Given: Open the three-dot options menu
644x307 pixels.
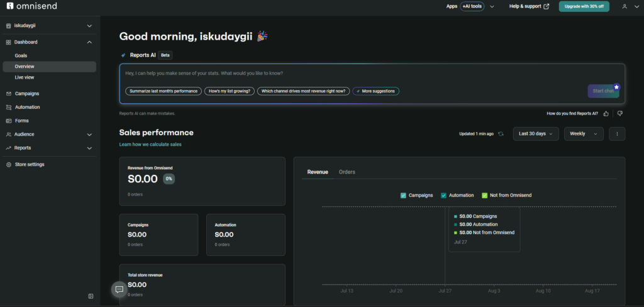Looking at the screenshot, I should [617, 134].
